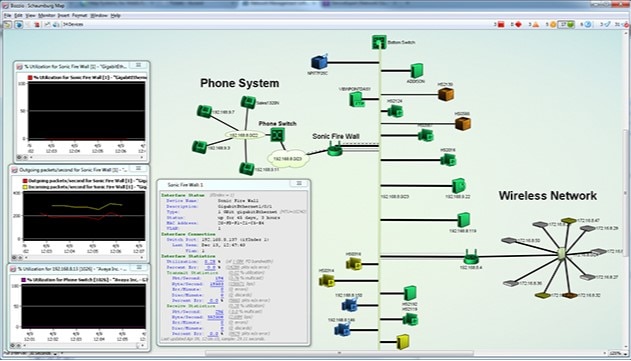The height and width of the screenshot is (361, 631).
Task: Click the orange HS2139 device cube
Action: pyautogui.click(x=446, y=95)
